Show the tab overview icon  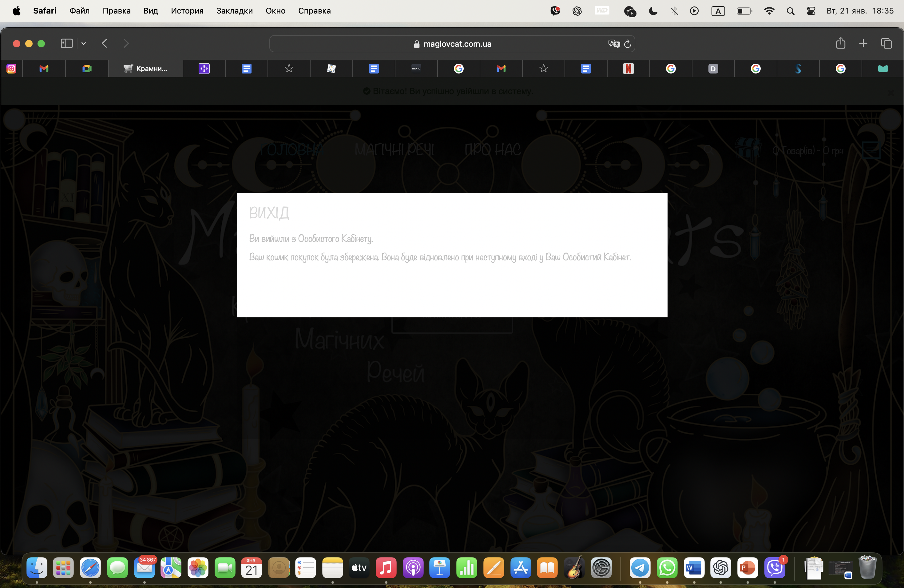[x=886, y=43]
